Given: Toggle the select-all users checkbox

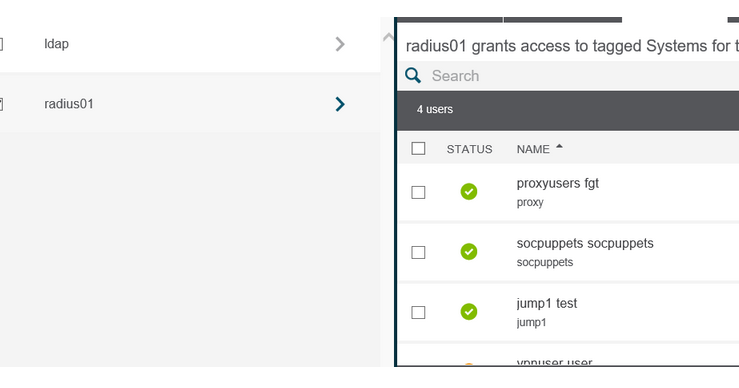Looking at the screenshot, I should click(418, 149).
